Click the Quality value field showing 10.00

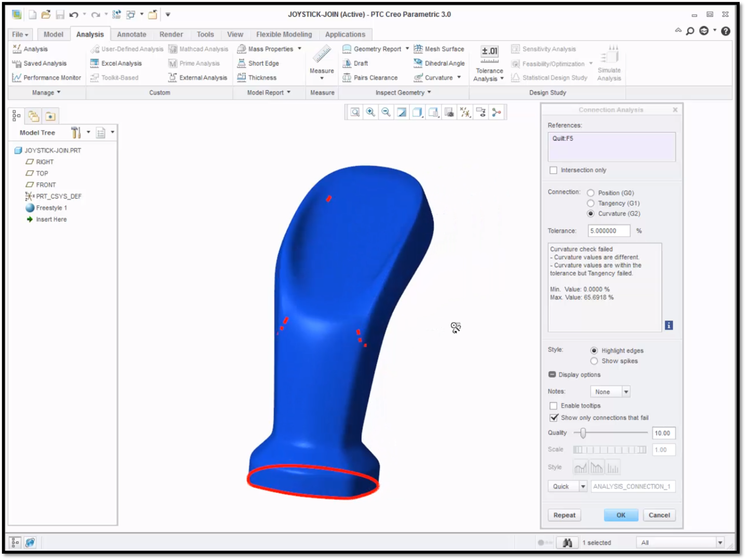664,433
